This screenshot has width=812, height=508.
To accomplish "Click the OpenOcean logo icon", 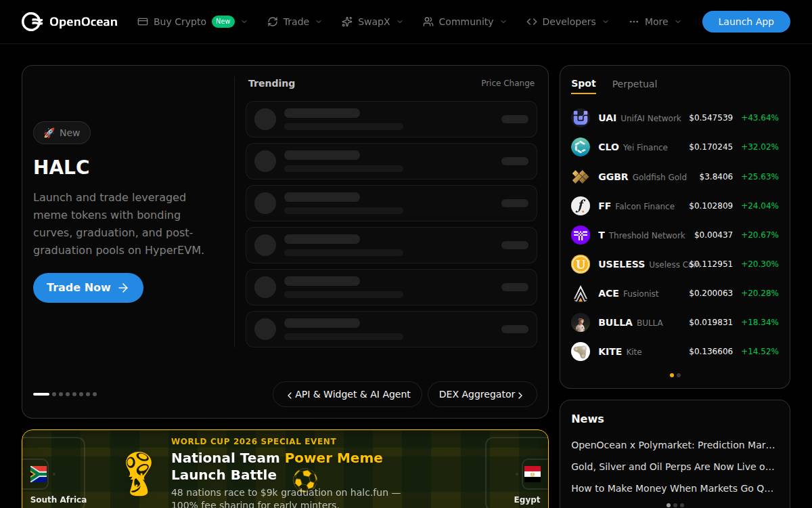I will point(32,22).
